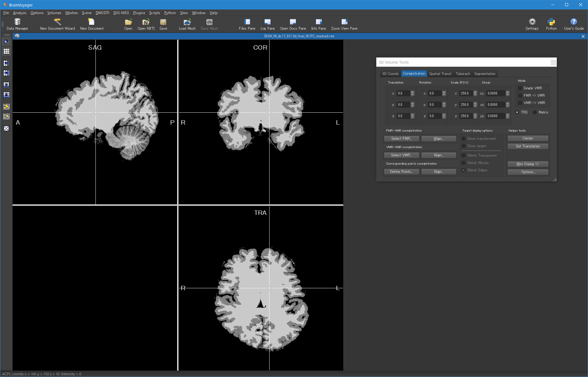Adjust Rotation y stepper
Viewport: 588px width, 377px height.
(444, 105)
